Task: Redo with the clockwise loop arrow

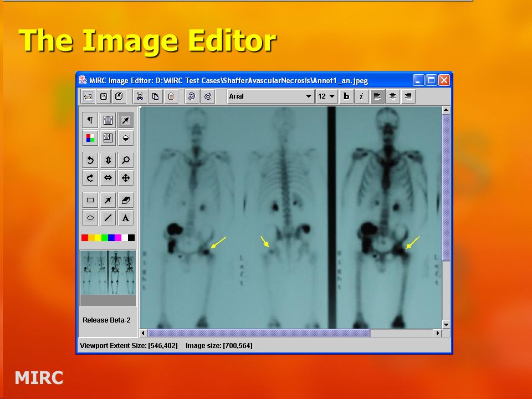Action: 208,96
